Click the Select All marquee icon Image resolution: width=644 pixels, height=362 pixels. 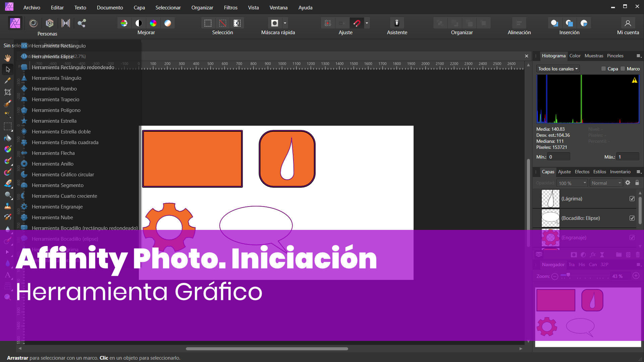tap(208, 23)
